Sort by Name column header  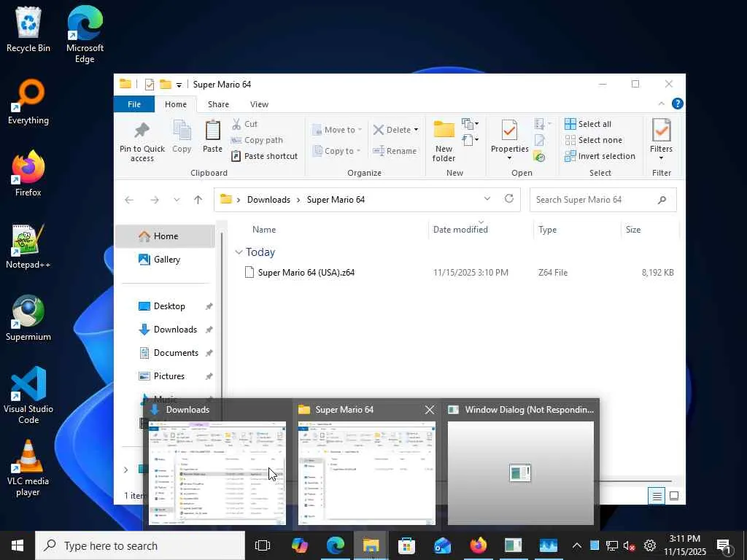point(264,230)
